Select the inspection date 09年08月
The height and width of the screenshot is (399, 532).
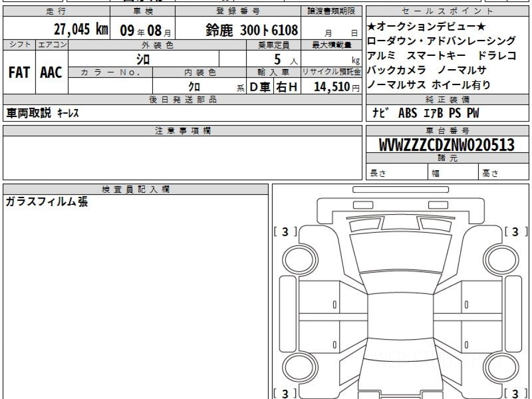tap(145, 30)
